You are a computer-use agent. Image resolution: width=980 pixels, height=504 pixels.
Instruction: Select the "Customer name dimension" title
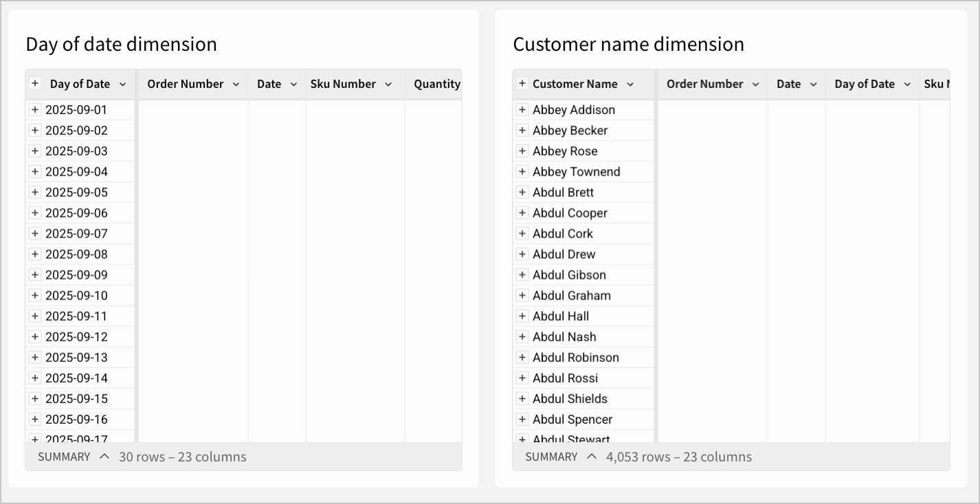pos(628,44)
